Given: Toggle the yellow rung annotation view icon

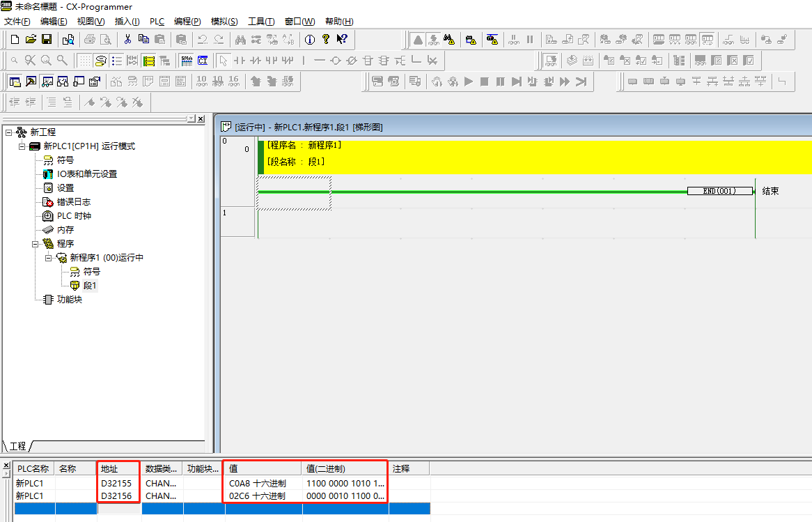Looking at the screenshot, I should click(149, 61).
